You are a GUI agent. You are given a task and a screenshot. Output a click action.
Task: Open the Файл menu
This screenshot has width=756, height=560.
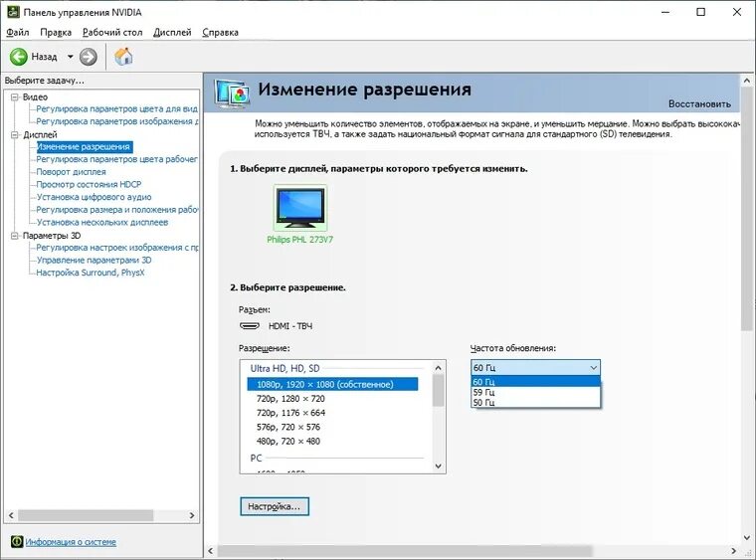[17, 32]
